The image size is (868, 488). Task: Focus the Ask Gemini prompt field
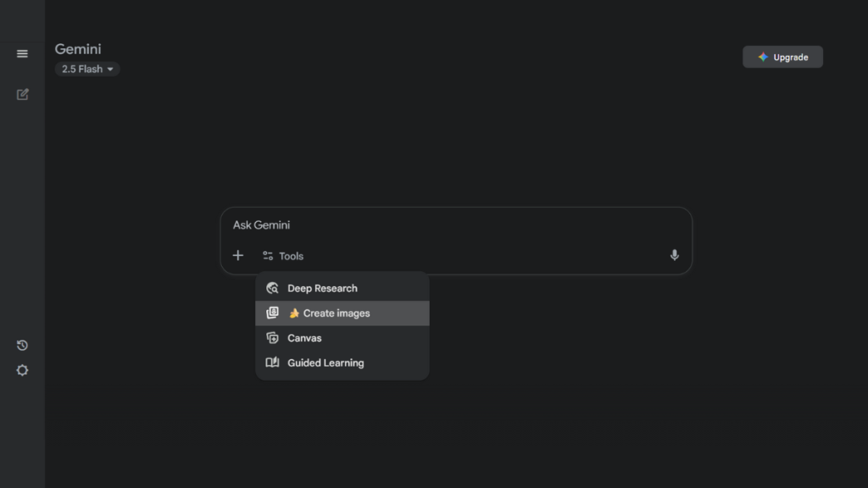[x=449, y=226]
